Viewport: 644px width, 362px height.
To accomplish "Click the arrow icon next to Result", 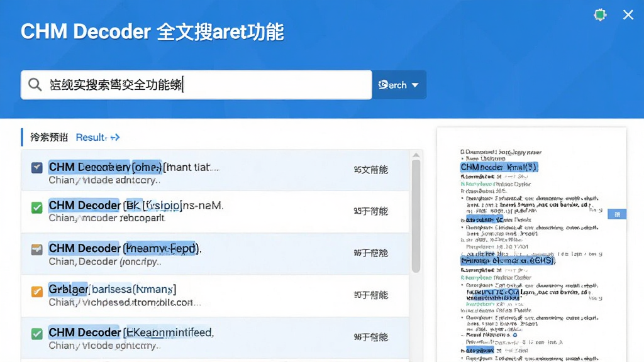I will (115, 137).
